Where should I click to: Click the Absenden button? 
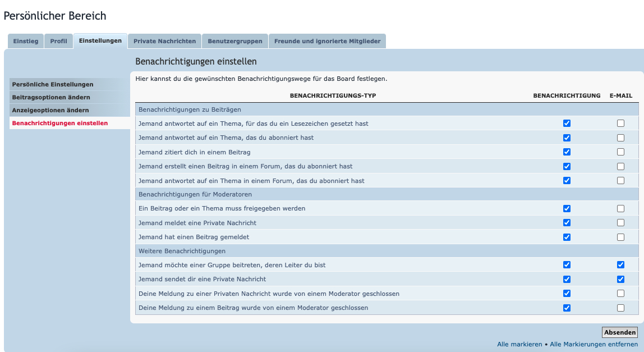(x=619, y=332)
